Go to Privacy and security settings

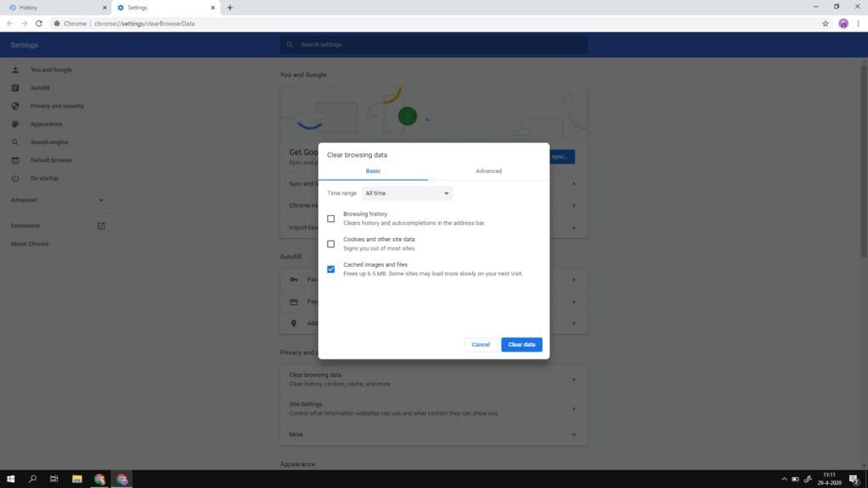[x=57, y=106]
